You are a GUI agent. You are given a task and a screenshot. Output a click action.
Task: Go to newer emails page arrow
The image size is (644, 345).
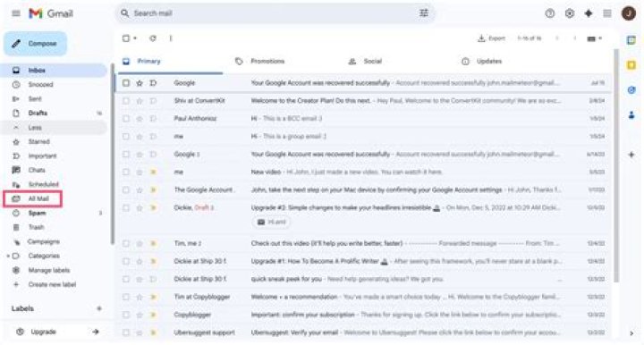click(557, 38)
